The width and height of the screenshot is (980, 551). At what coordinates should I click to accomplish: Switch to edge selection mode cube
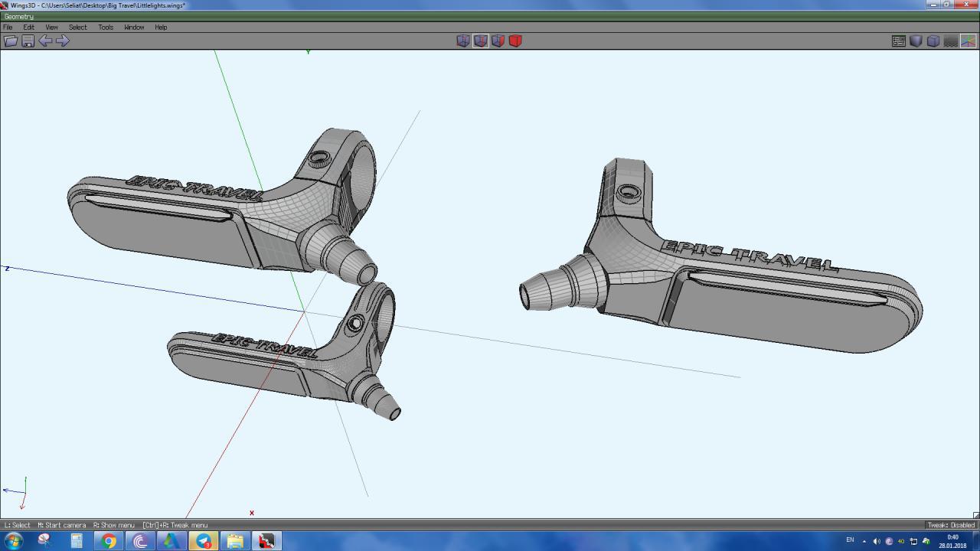(481, 41)
